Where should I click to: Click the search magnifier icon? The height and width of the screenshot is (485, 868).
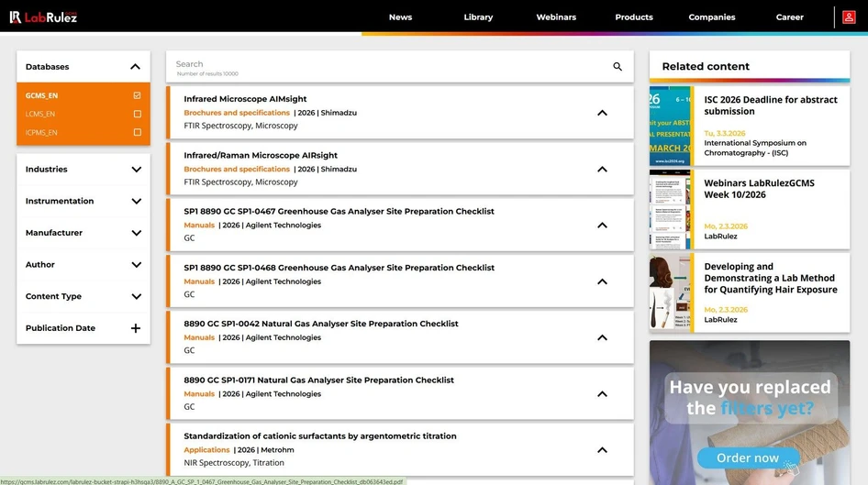click(618, 67)
